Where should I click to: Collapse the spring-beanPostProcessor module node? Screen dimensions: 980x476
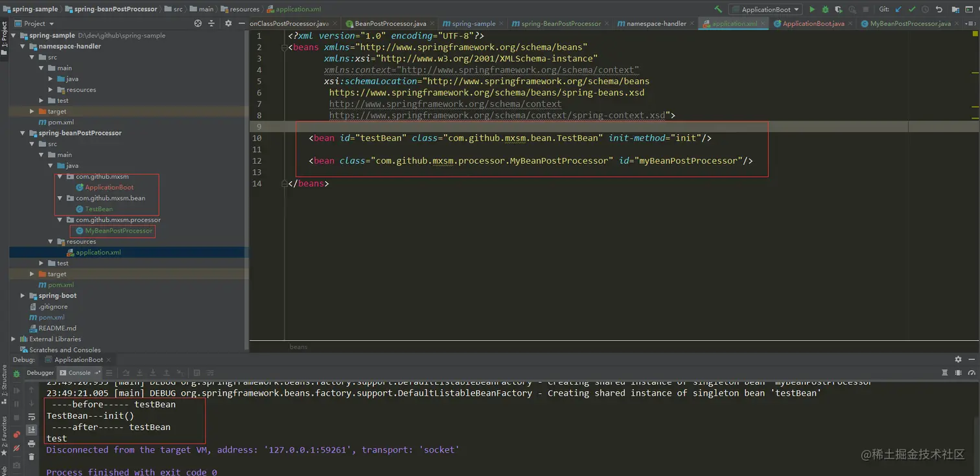(x=23, y=133)
